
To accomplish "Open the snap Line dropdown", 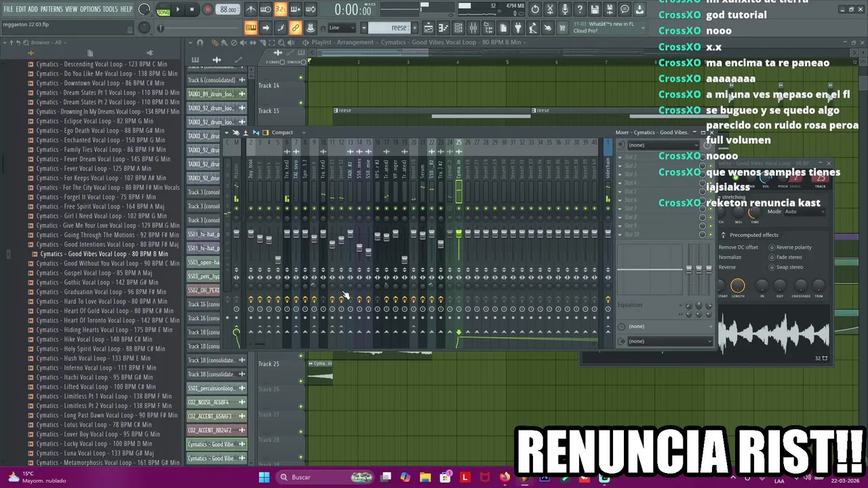I will (x=342, y=28).
